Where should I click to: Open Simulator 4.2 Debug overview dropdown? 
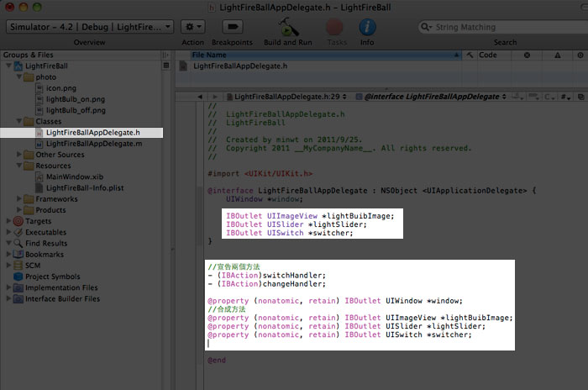[x=90, y=27]
